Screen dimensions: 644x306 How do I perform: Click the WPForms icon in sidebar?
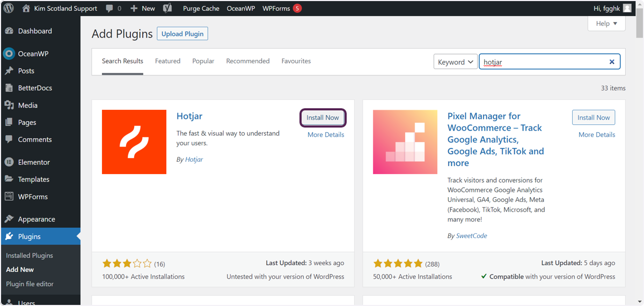click(x=9, y=197)
